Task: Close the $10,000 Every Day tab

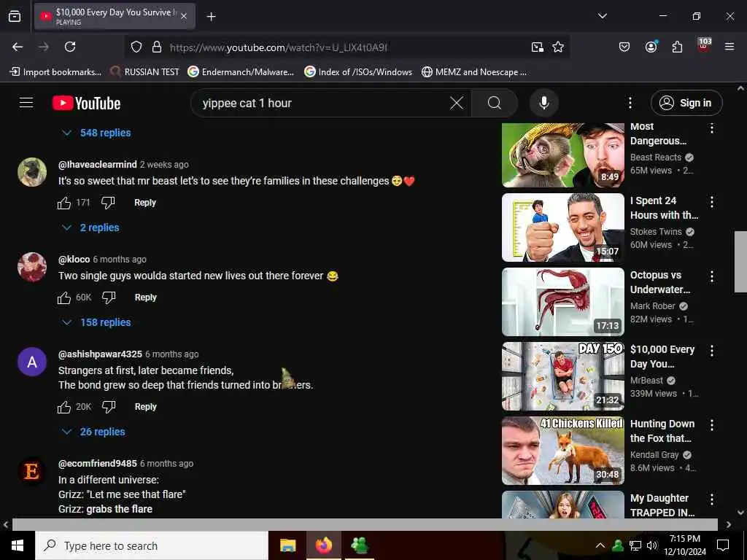Action: coord(184,16)
